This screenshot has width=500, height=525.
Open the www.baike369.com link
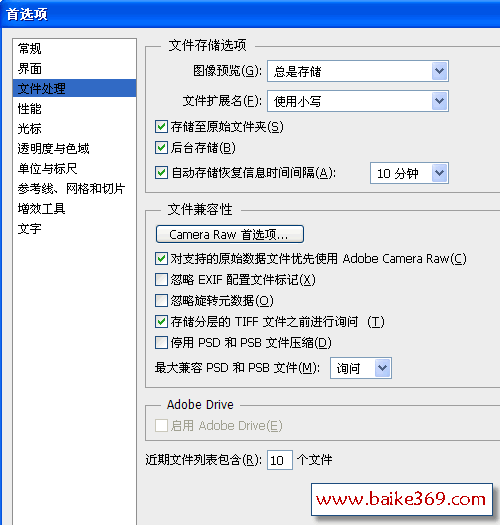pyautogui.click(x=402, y=500)
